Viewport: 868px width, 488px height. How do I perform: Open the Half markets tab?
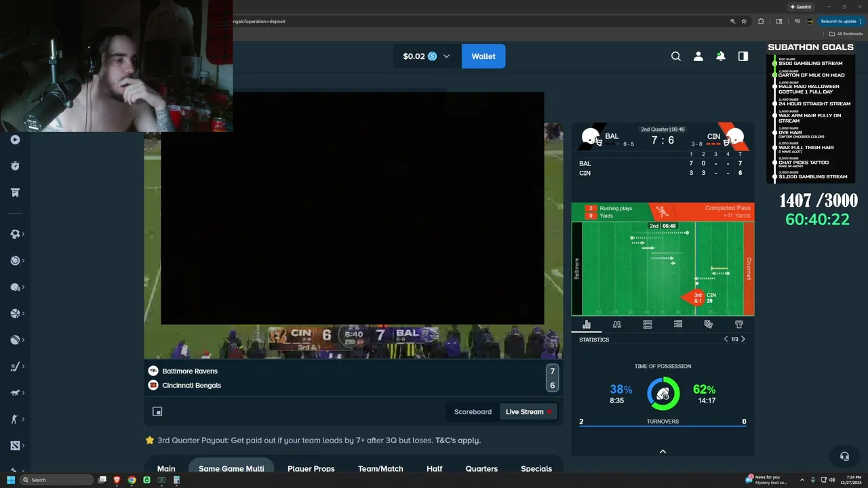(435, 468)
